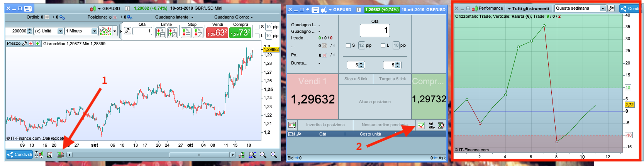Click the Condividi share button in chart window
Image resolution: width=644 pixels, height=166 pixels.
coord(19,154)
